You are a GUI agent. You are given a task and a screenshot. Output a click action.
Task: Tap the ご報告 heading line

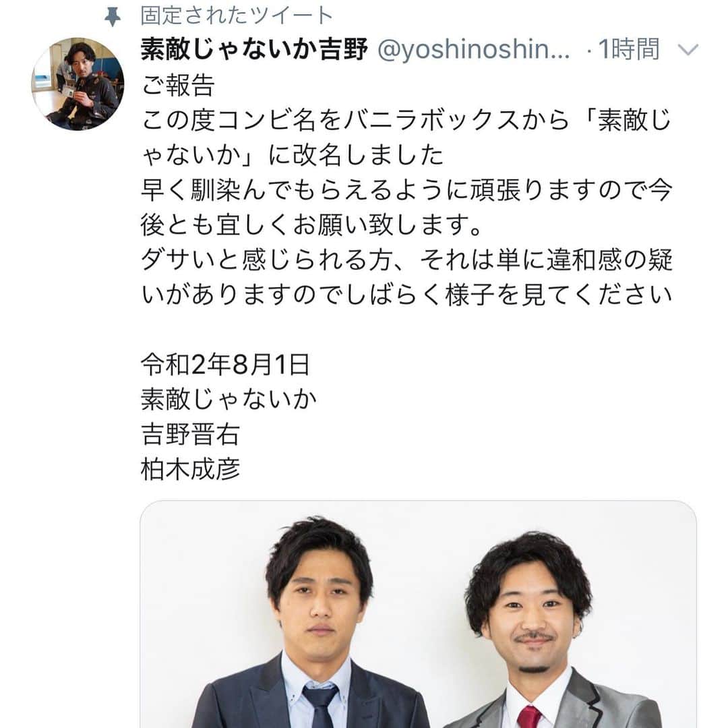click(x=178, y=85)
